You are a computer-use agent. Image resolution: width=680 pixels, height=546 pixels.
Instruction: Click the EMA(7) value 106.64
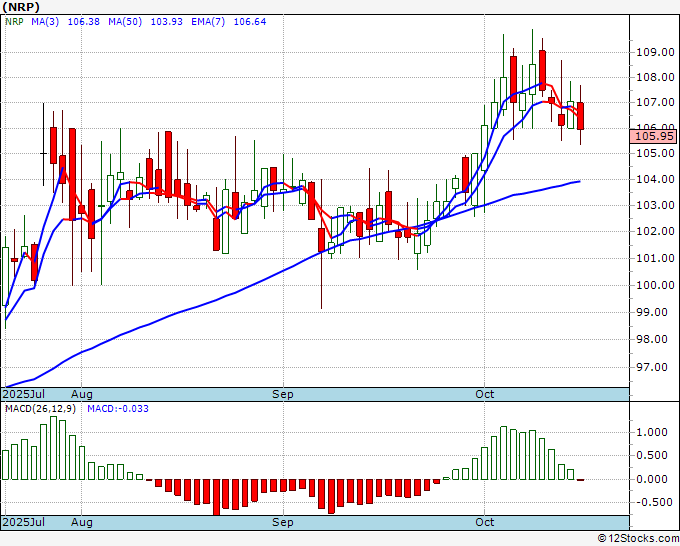(250, 22)
